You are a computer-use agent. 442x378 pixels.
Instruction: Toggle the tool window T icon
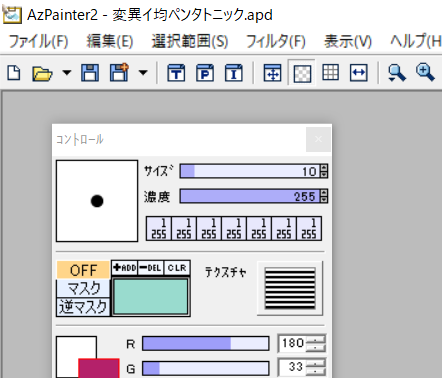[176, 73]
